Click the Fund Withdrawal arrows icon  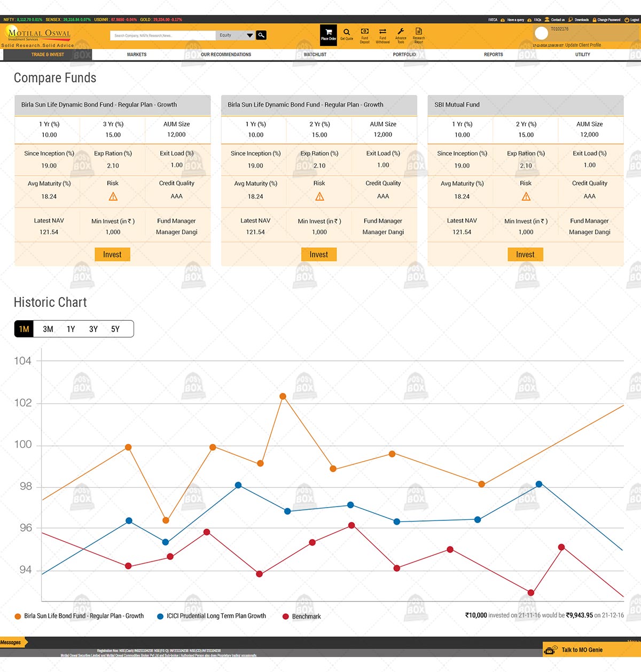(382, 32)
